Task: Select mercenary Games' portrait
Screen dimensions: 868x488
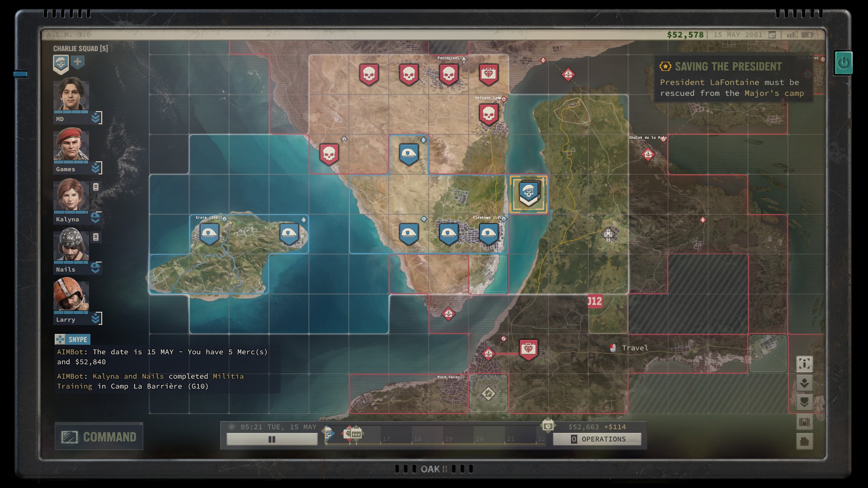Action: coord(71,144)
